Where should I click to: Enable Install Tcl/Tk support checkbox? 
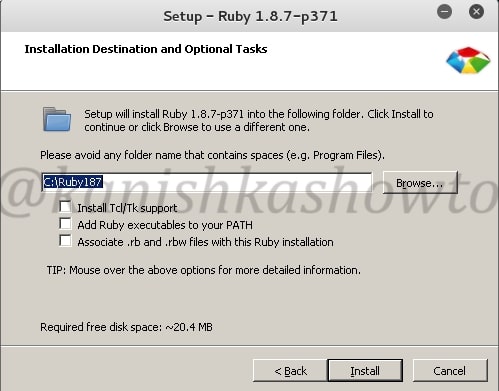(65, 207)
